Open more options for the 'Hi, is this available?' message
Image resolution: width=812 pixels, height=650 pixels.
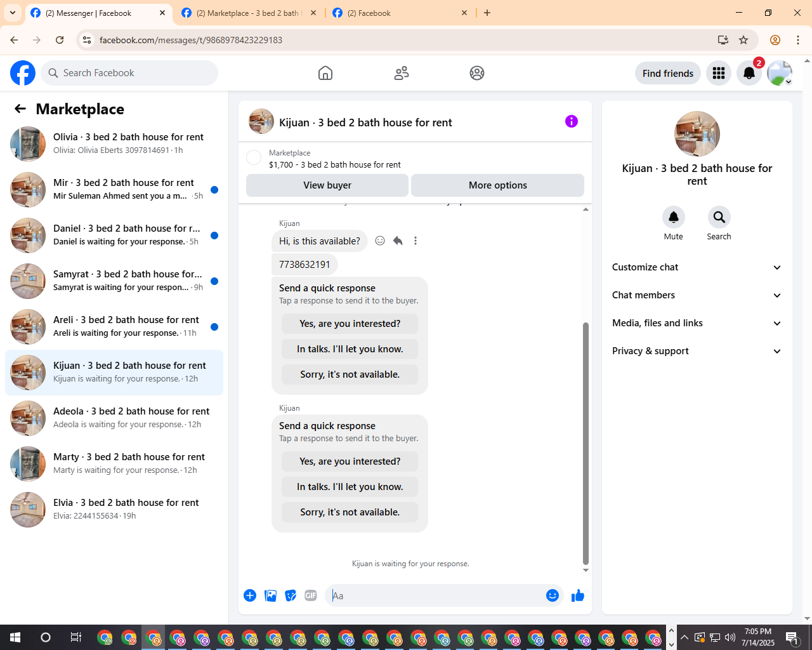click(x=416, y=241)
